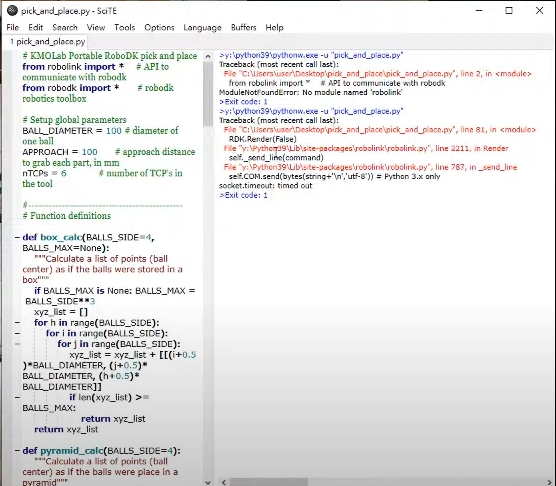Click the SciTE application icon in title bar

12,11
